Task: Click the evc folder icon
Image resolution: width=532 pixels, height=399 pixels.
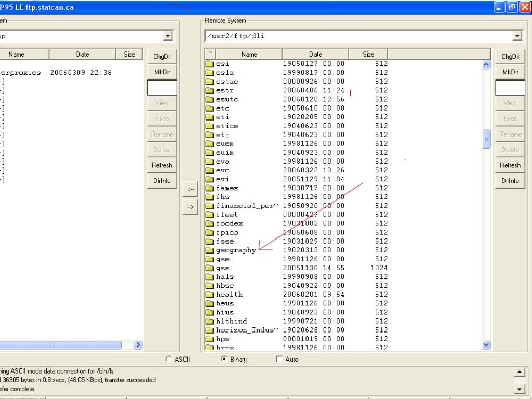Action: pyautogui.click(x=209, y=170)
